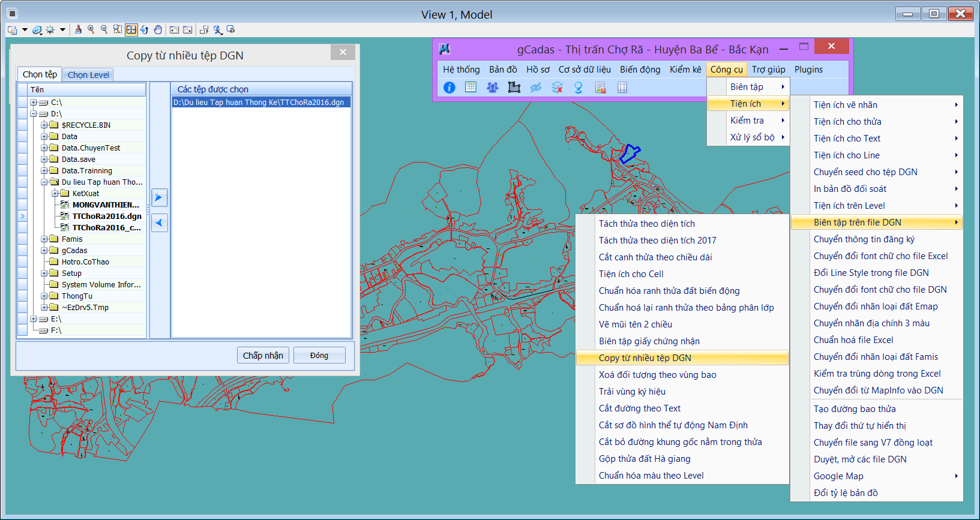The height and width of the screenshot is (520, 980).
Task: Activate the Fit View tool
Action: pos(131,29)
